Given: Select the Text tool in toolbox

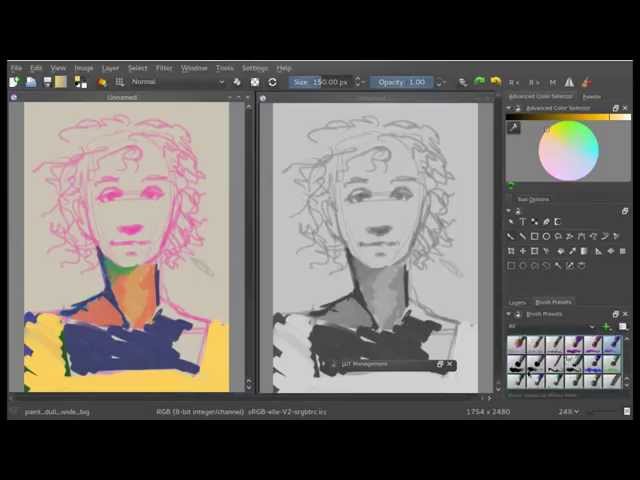Looking at the screenshot, I should pos(522,222).
